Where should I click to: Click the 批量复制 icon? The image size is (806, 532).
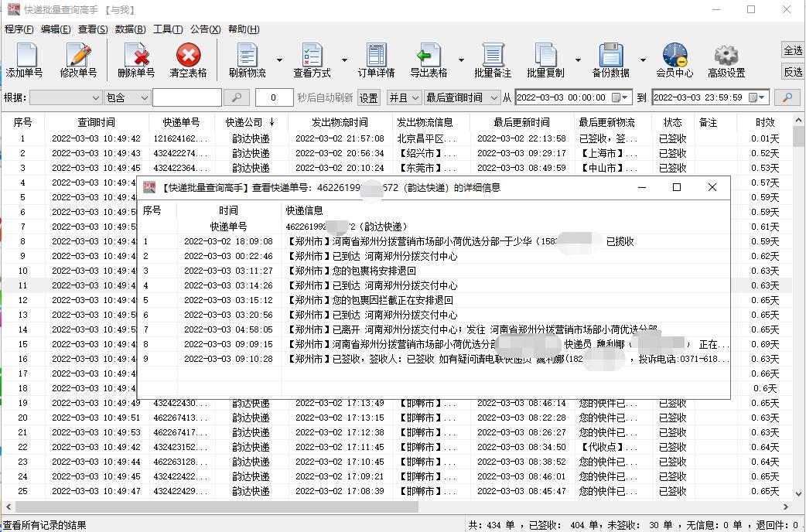(545, 60)
